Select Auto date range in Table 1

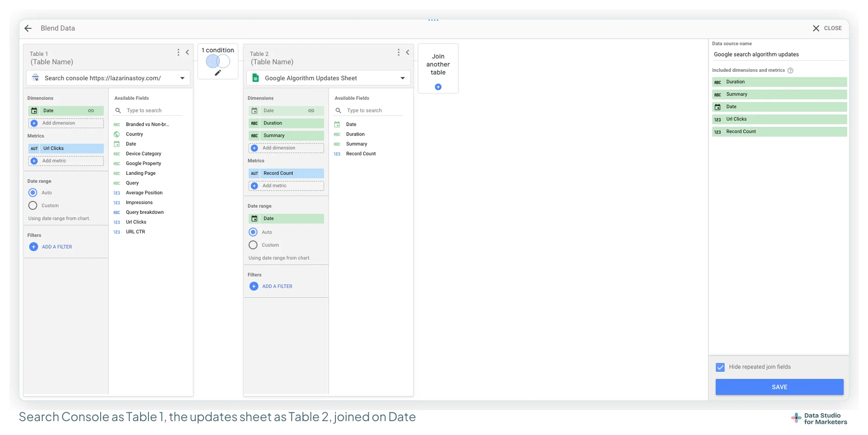coord(33,192)
